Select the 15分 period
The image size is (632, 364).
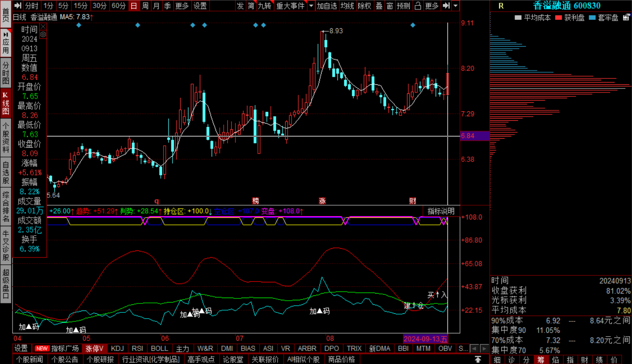tap(80, 6)
